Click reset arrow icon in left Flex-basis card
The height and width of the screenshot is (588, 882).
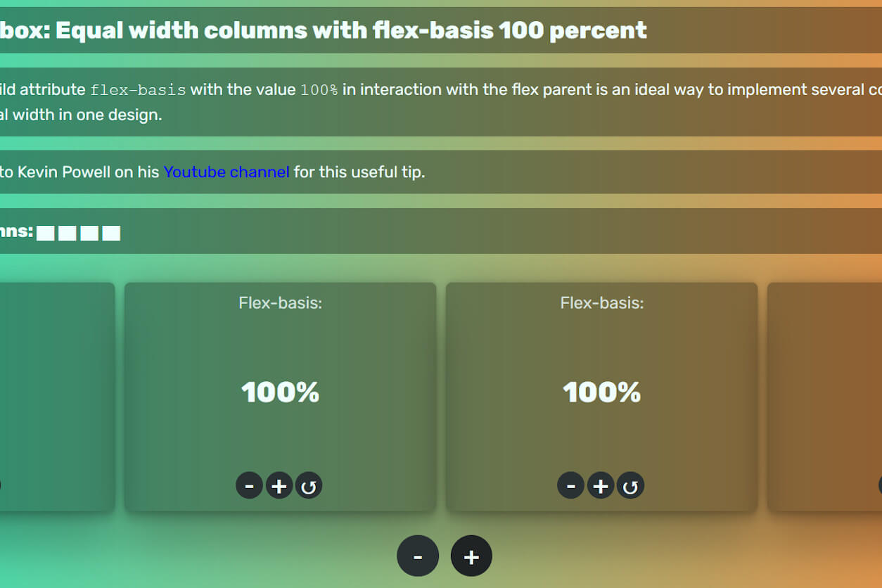(x=309, y=485)
